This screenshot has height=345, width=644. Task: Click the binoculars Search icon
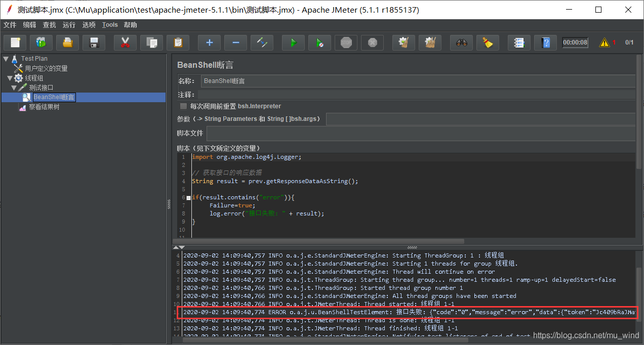(461, 43)
